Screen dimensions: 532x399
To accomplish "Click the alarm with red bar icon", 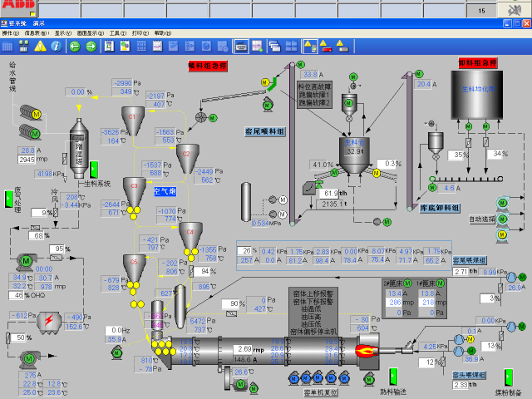I will 326,47.
